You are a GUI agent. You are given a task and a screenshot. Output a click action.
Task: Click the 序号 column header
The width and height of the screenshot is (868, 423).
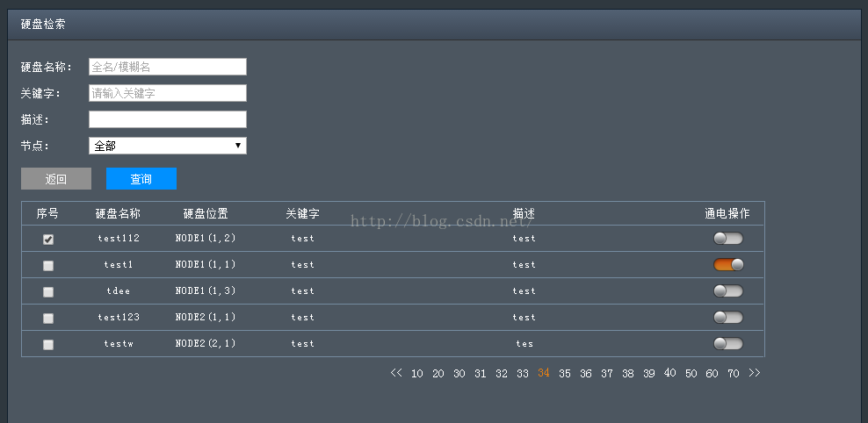pos(47,213)
